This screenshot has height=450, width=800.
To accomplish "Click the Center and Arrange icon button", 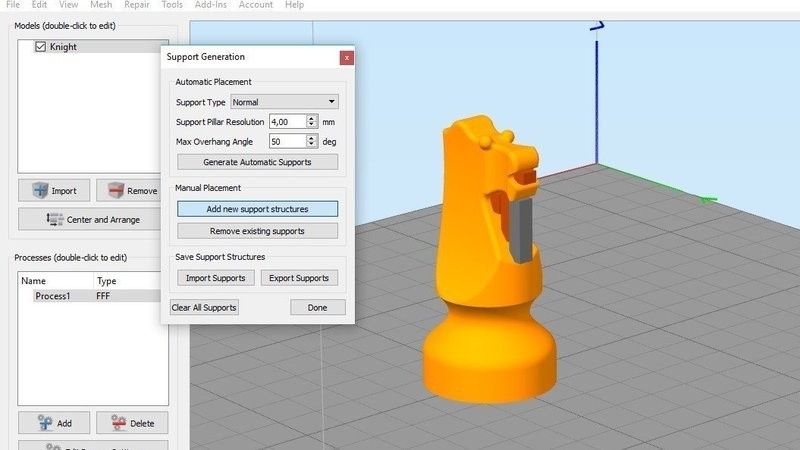I will point(93,219).
